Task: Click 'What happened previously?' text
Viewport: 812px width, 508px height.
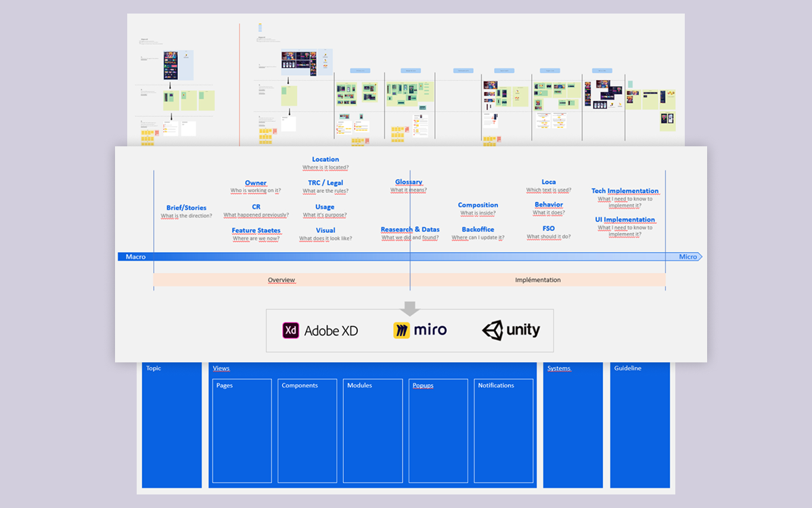Action: point(256,215)
